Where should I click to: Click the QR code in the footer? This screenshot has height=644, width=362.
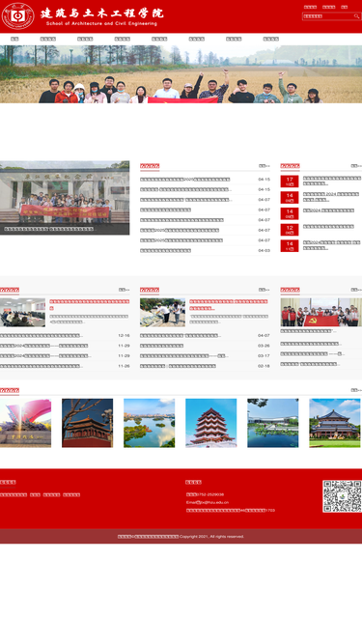(x=342, y=496)
